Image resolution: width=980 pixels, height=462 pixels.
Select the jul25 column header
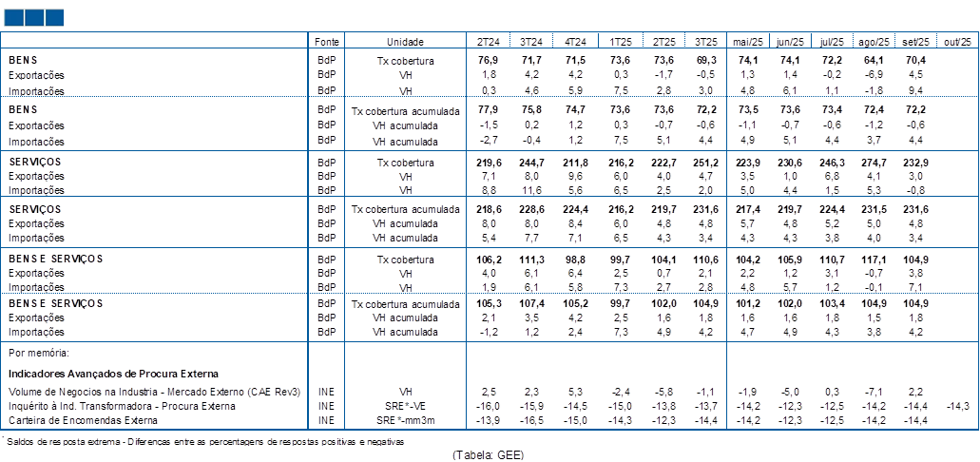click(833, 42)
